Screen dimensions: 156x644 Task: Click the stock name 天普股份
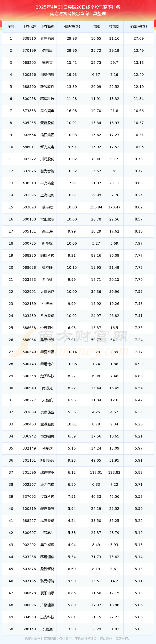tap(47, 123)
